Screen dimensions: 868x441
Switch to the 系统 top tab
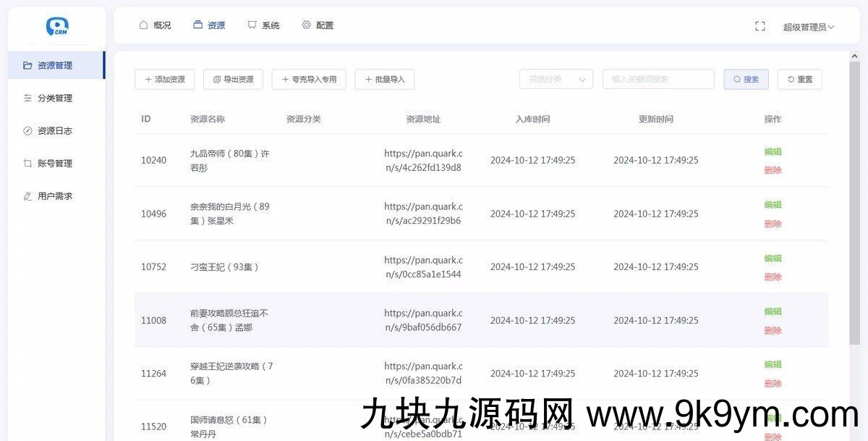coord(263,25)
